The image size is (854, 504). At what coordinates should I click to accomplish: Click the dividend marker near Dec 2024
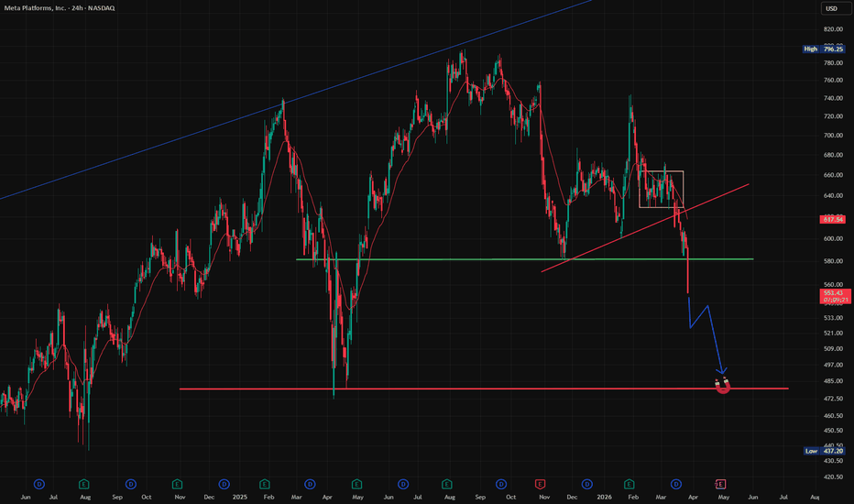click(x=224, y=484)
